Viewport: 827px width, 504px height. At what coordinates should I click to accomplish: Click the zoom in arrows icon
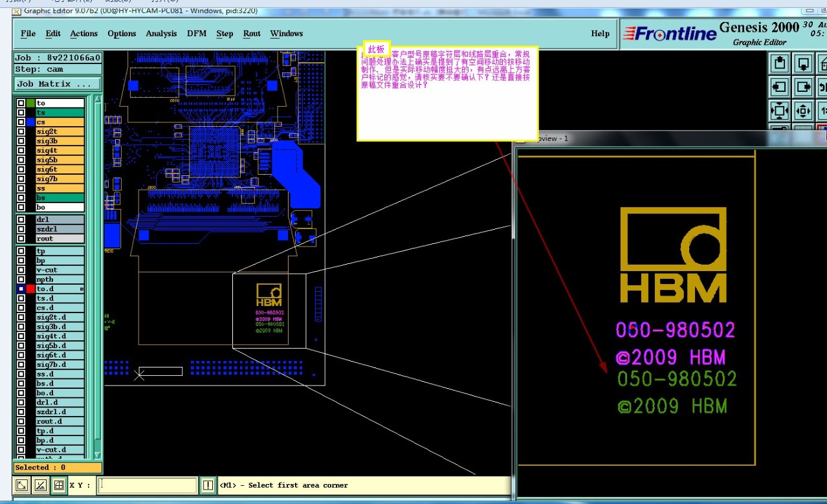pyautogui.click(x=780, y=111)
